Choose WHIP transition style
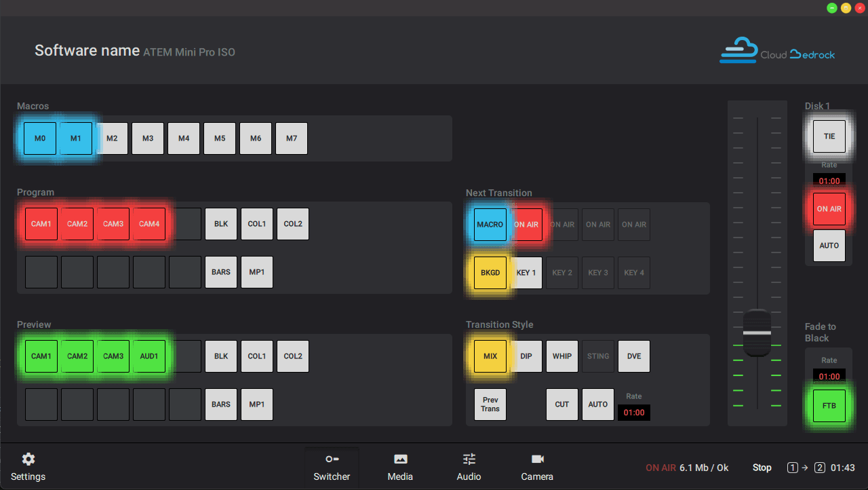The image size is (868, 490). tap(562, 356)
